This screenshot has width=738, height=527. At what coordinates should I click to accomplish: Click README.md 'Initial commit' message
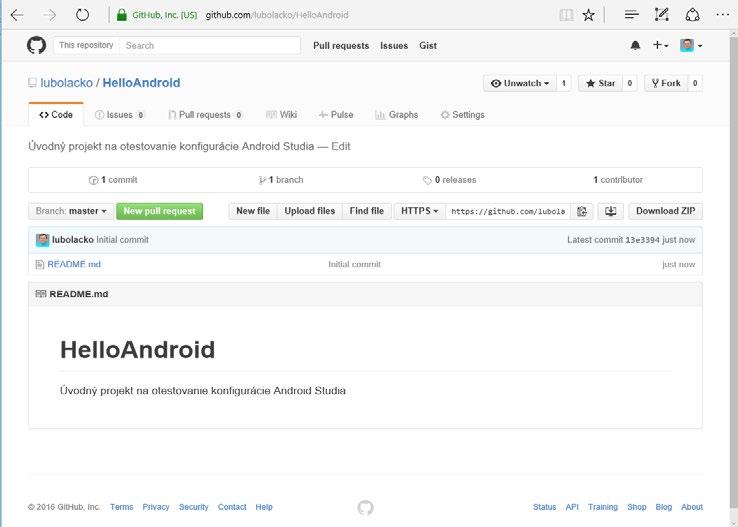[x=354, y=264]
